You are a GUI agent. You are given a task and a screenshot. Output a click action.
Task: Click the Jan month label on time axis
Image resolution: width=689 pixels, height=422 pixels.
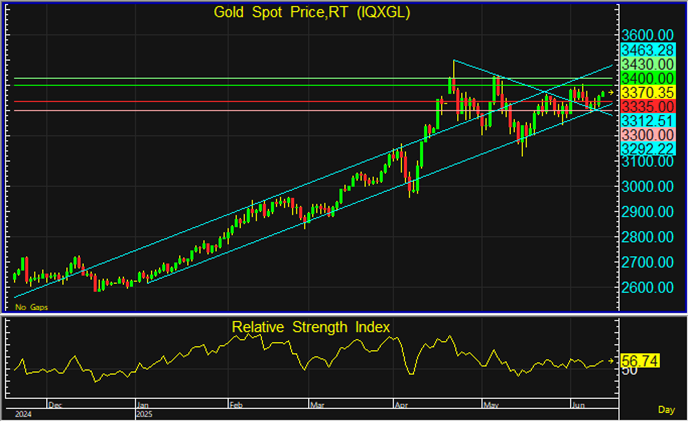click(x=142, y=405)
